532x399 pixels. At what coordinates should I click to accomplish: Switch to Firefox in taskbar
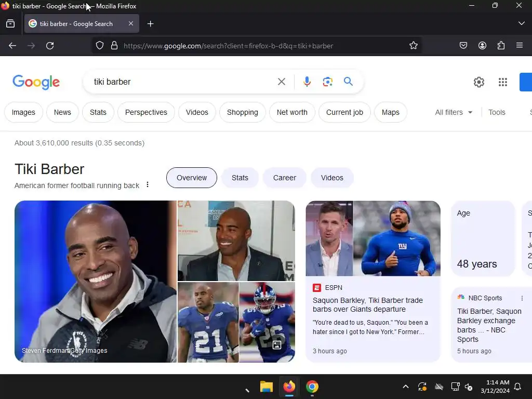[289, 387]
